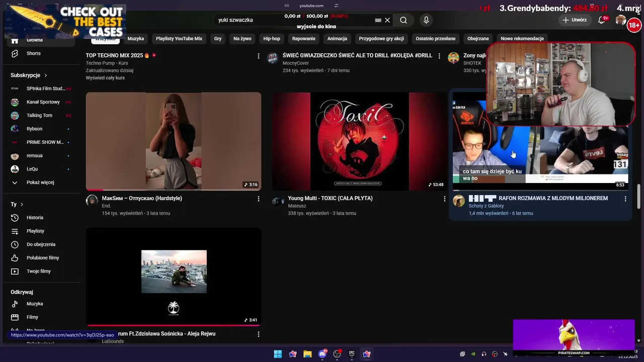Image resolution: width=644 pixels, height=362 pixels.
Task: Select the Obejrzane filter chip
Action: 478,39
